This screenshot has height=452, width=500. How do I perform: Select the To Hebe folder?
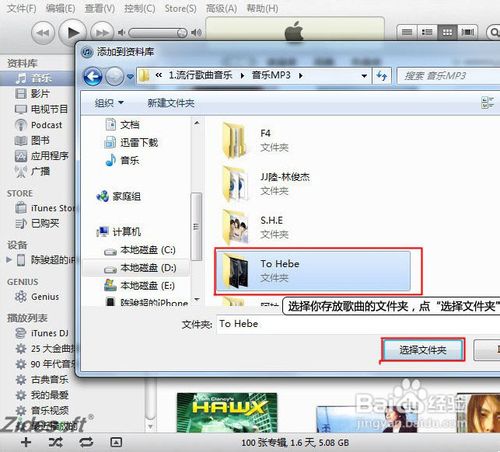click(313, 271)
